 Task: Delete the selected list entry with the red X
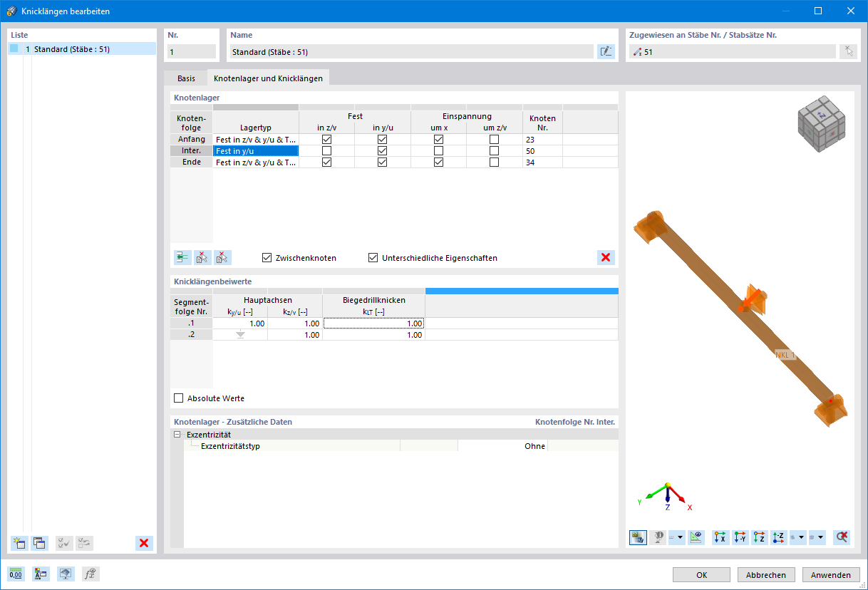point(144,543)
